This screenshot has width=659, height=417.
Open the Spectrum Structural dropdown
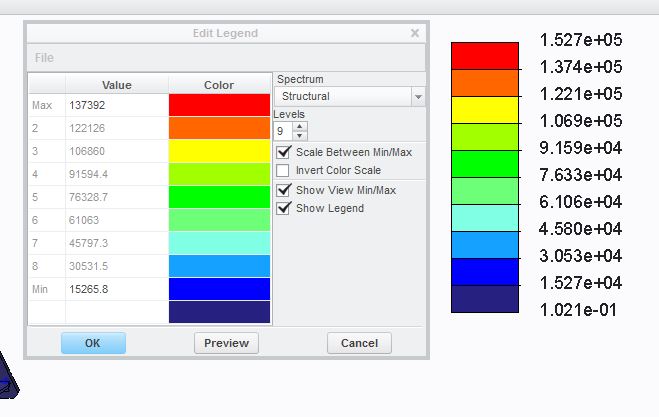[350, 96]
